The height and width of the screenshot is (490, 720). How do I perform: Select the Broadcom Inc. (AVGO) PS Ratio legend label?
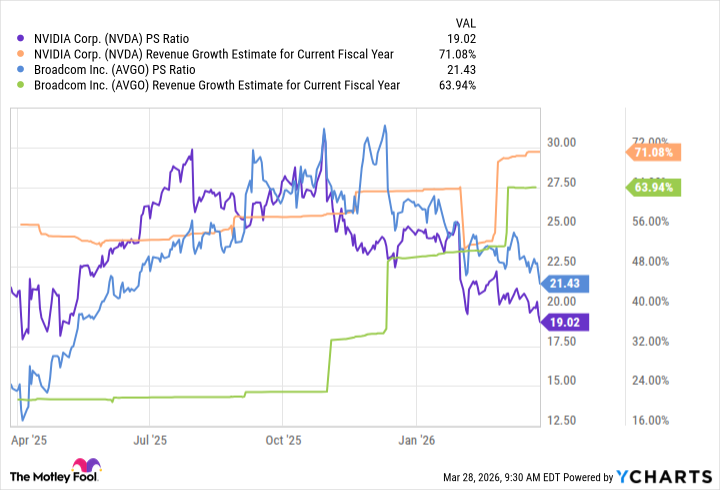pyautogui.click(x=125, y=69)
